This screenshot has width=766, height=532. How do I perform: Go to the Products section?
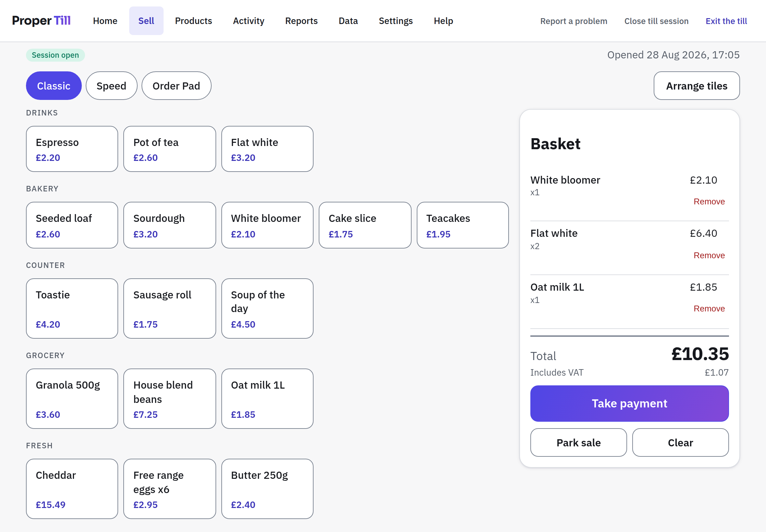193,21
